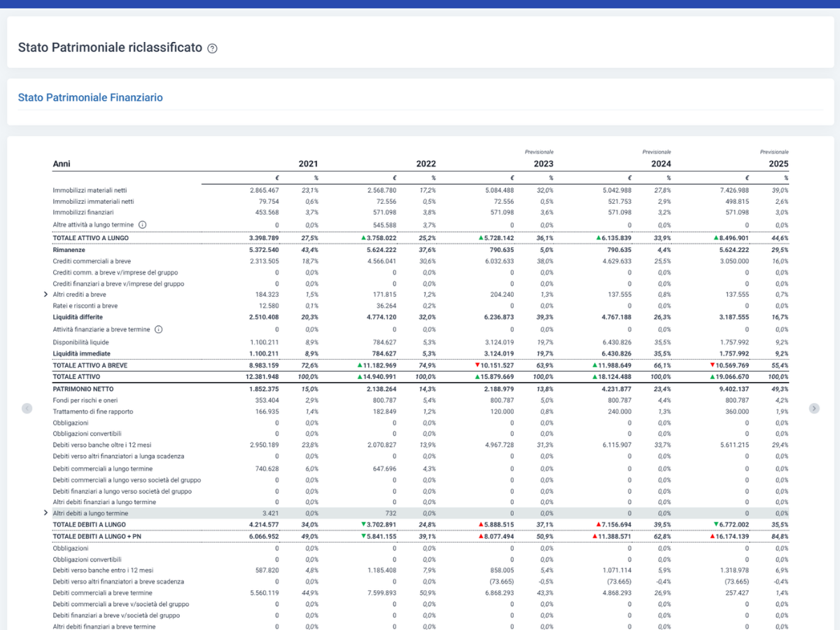
Task: Select the Immobilizzi materiali netti row label
Action: point(90,190)
